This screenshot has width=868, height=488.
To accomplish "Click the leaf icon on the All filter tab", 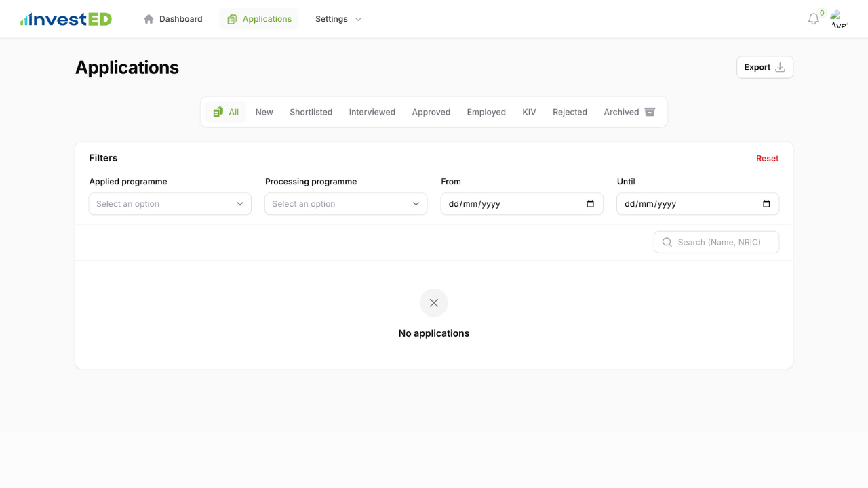I will [218, 111].
